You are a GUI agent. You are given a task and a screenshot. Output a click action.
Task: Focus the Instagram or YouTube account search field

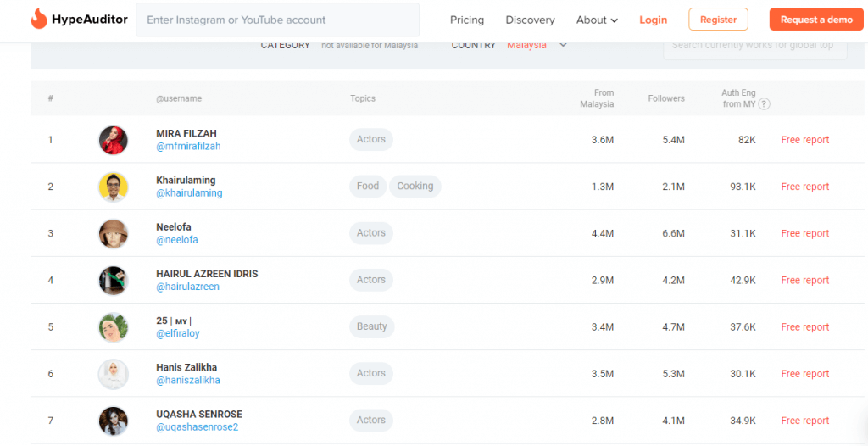click(277, 20)
